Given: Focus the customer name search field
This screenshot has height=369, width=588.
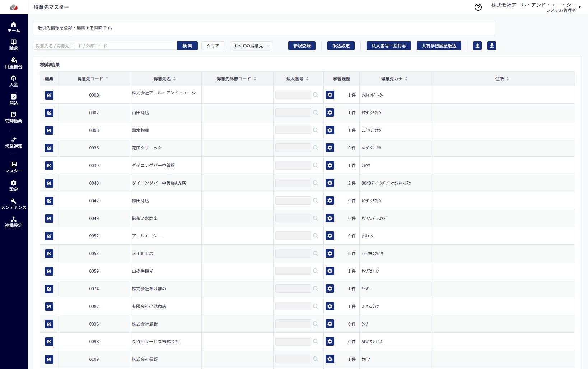Looking at the screenshot, I should [x=106, y=46].
